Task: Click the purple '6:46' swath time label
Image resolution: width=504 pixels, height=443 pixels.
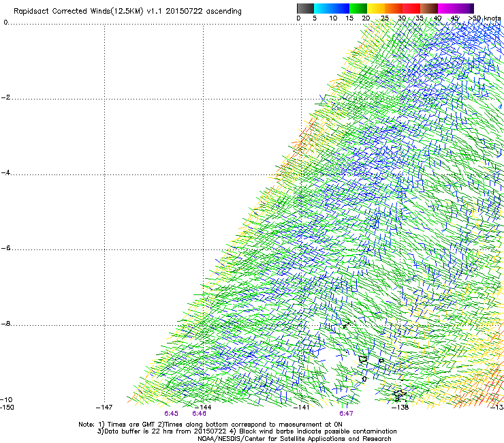Action: 200,414
